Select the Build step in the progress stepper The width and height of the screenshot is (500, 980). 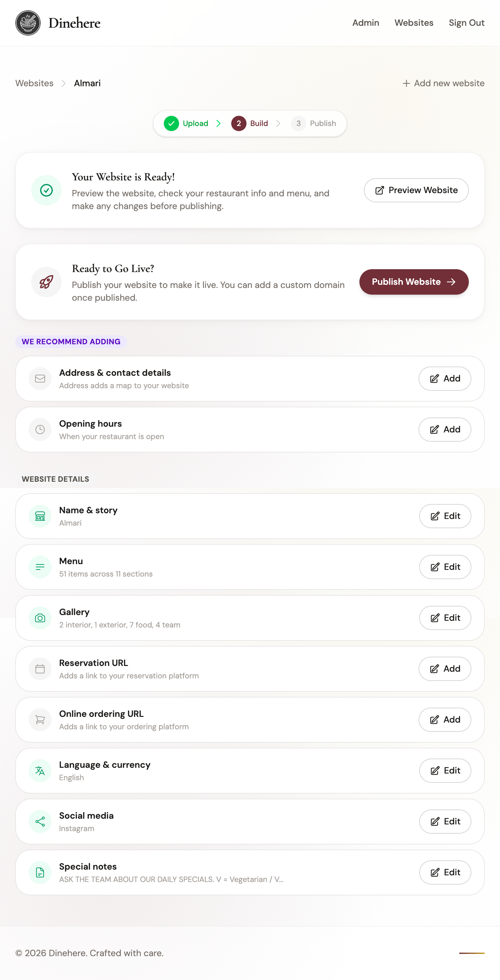pyautogui.click(x=250, y=123)
